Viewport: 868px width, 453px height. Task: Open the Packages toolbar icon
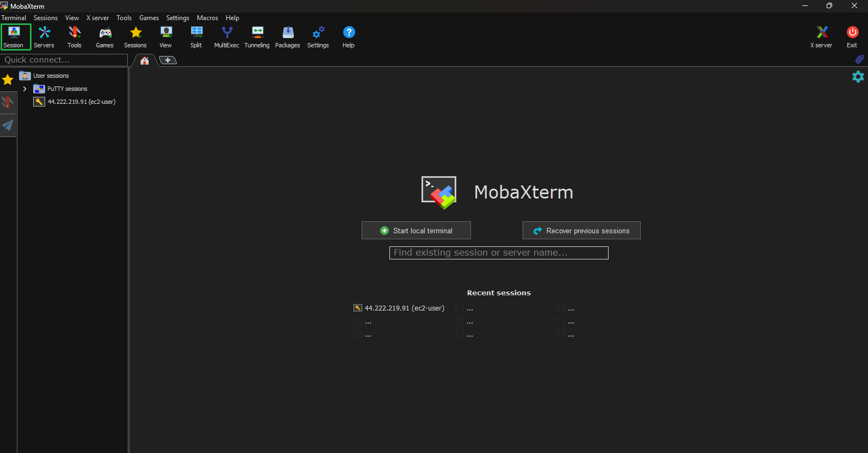point(288,37)
